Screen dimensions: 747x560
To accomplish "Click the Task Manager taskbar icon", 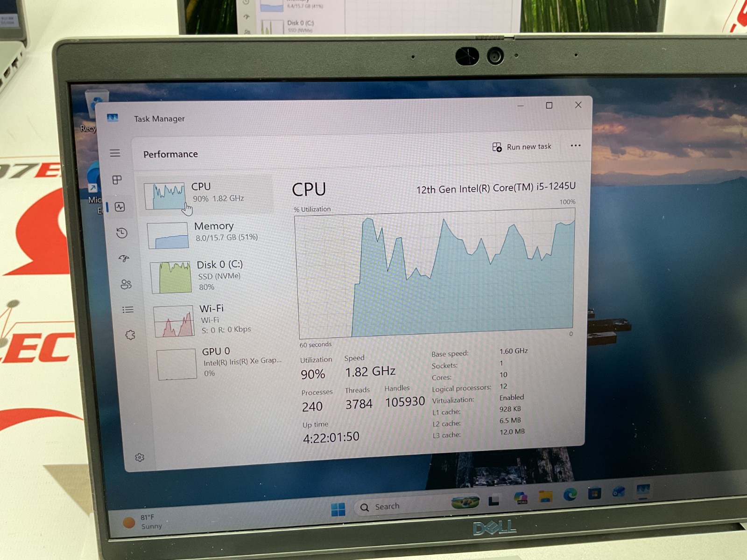I will coord(643,490).
